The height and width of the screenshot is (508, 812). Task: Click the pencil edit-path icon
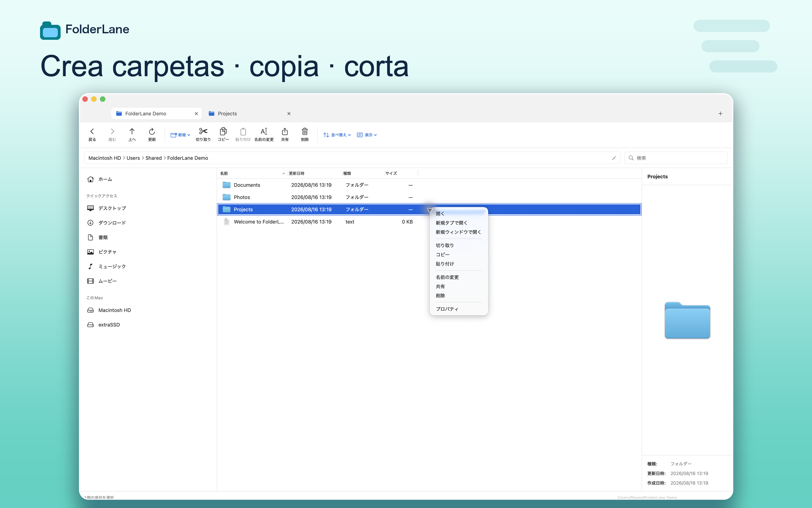(x=614, y=158)
